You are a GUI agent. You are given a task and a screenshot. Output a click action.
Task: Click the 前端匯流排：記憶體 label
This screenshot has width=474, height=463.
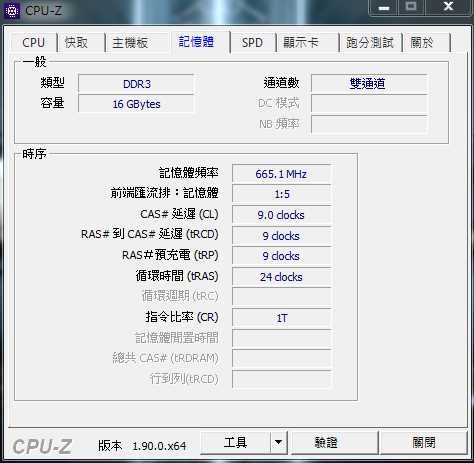tap(165, 193)
